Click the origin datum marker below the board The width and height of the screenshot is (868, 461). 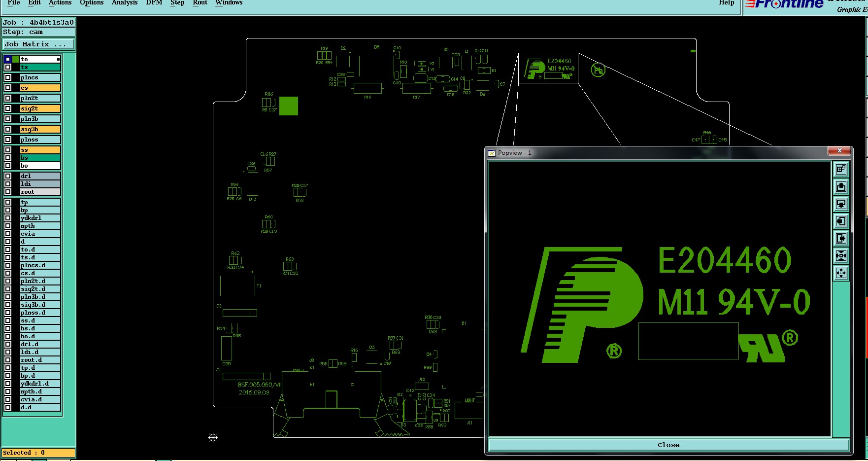coord(213,437)
